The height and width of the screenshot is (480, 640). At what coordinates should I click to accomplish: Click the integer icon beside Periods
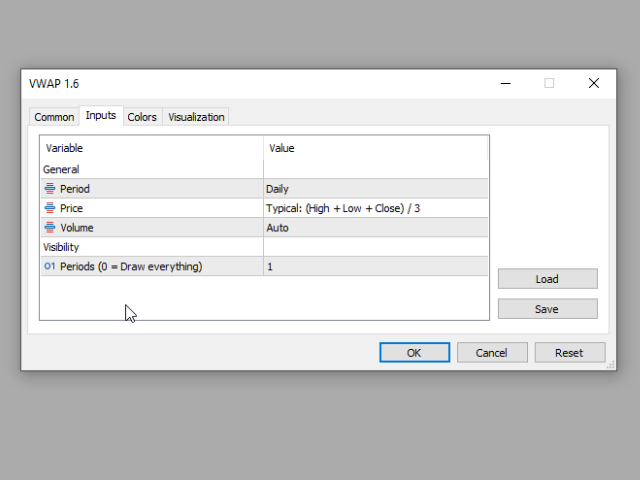tap(49, 266)
